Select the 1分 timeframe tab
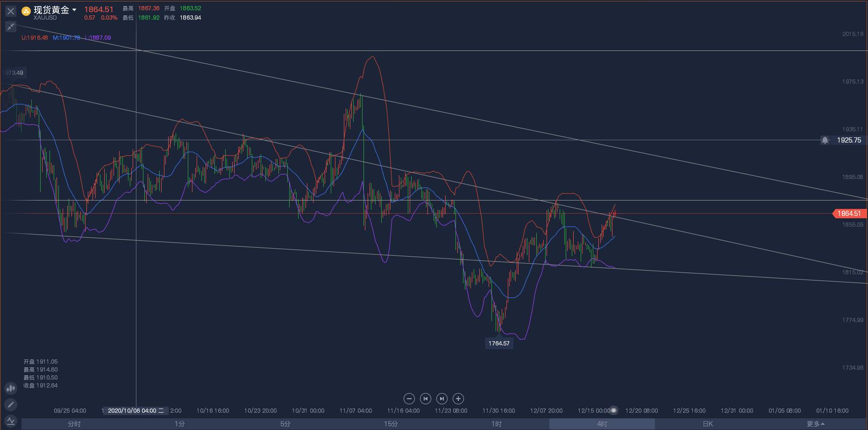868x430 pixels. (180, 424)
